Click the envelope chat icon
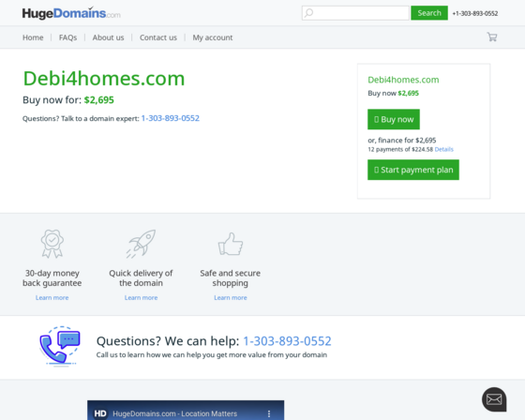 (x=494, y=399)
